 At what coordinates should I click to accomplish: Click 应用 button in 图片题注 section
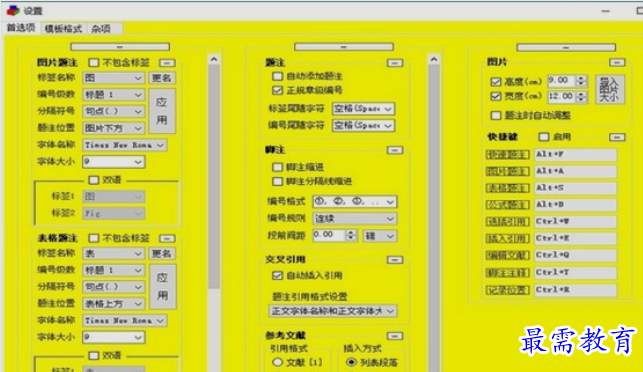[x=162, y=111]
